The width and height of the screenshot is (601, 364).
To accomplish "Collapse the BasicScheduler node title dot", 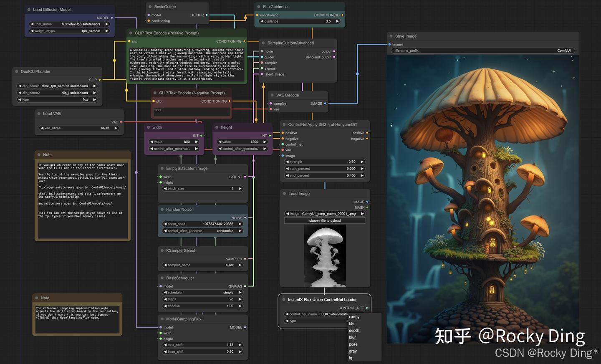I will pos(162,278).
